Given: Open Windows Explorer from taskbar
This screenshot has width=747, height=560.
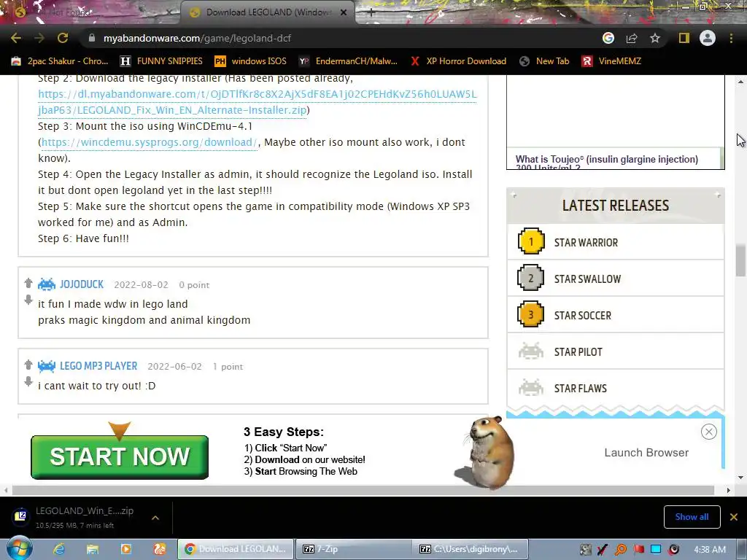Looking at the screenshot, I should tap(93, 549).
